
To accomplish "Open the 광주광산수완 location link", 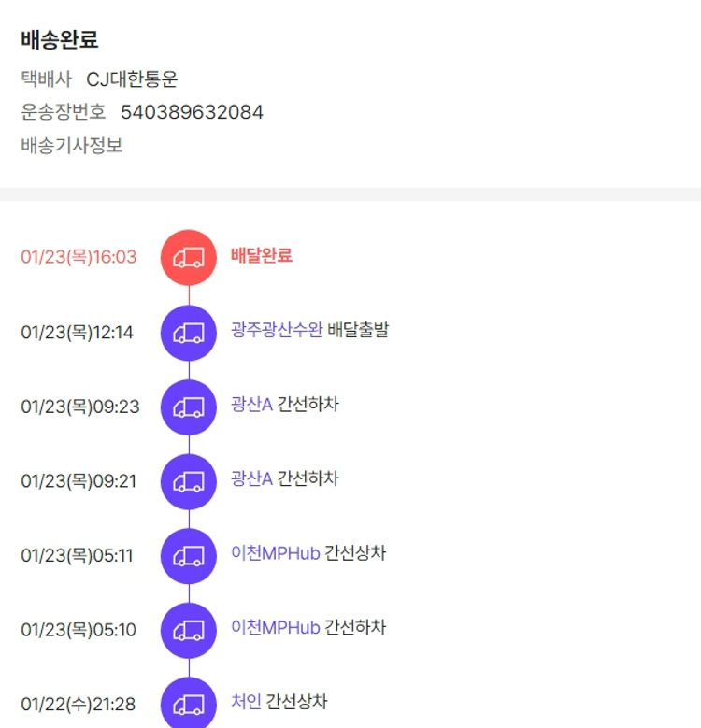I will pos(277,330).
